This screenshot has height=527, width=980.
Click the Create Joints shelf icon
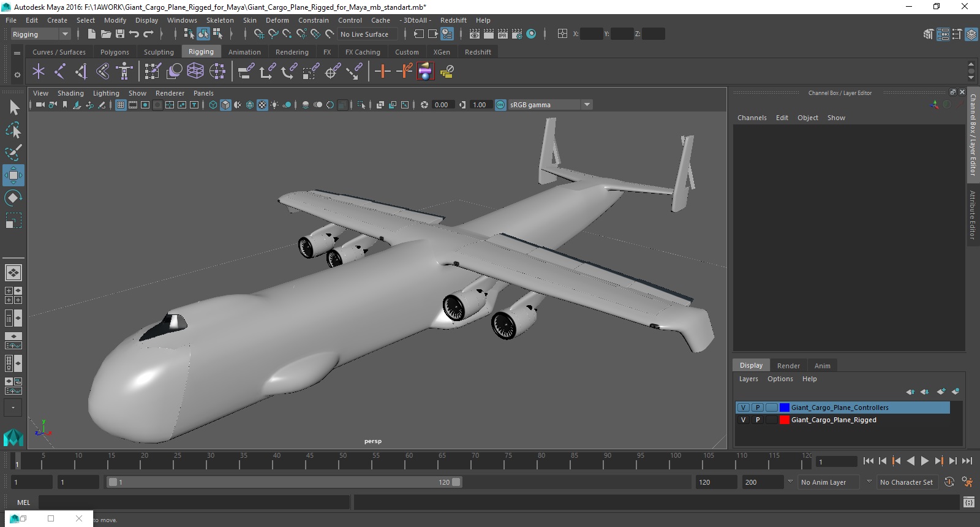(x=60, y=72)
